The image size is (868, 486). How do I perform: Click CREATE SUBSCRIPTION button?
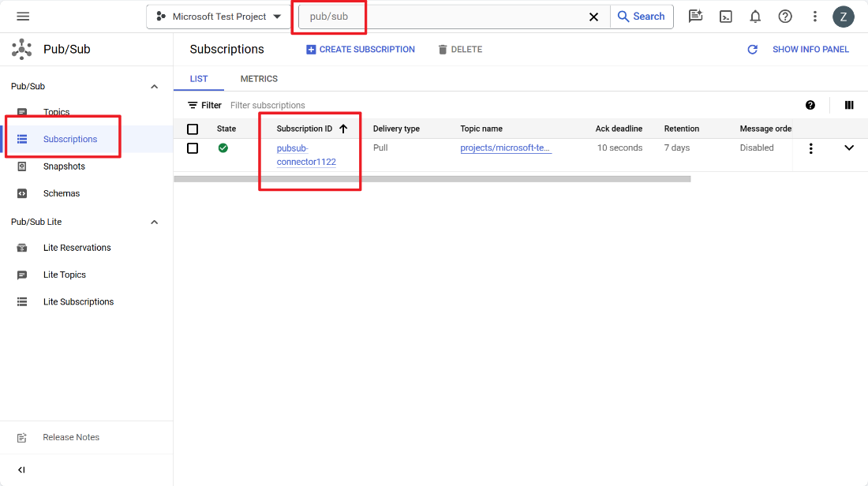point(361,49)
